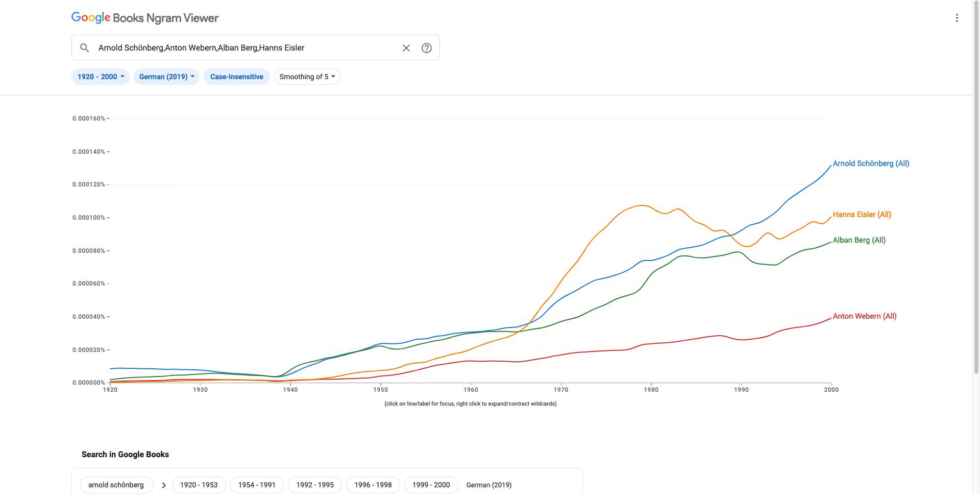Image resolution: width=980 pixels, height=494 pixels.
Task: Open the help question mark icon
Action: [x=427, y=48]
